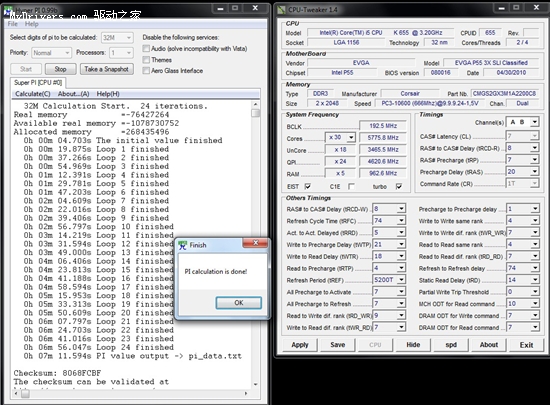Click the scroll down arrow in Super PI log
The width and height of the screenshot is (550, 405).
(256, 384)
